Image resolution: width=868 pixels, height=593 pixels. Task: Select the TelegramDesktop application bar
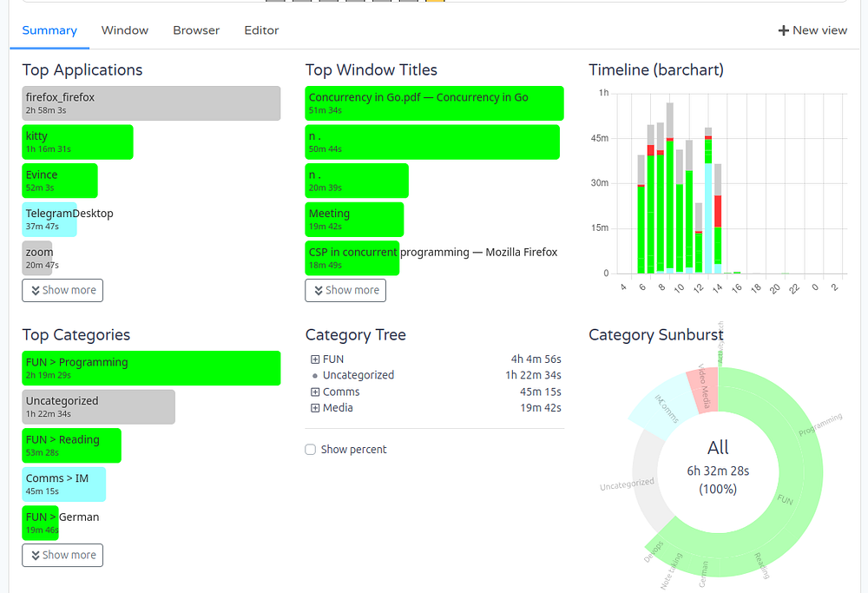[x=49, y=220]
